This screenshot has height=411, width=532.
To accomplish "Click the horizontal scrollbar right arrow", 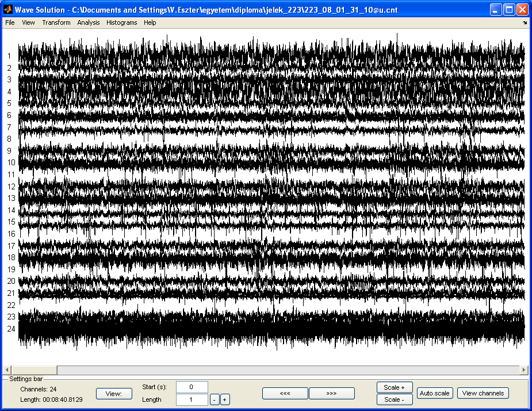I will point(524,370).
